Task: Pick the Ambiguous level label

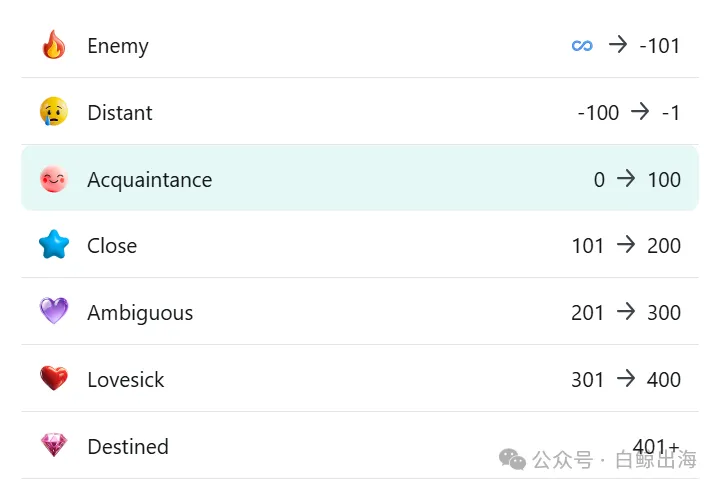Action: pos(140,313)
